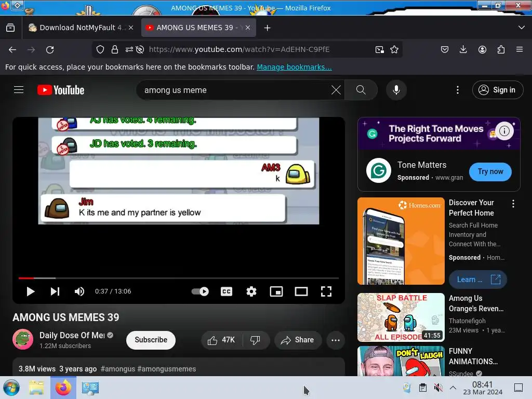Open Homes.com ad thumbnail
Image resolution: width=532 pixels, height=399 pixels.
point(401,241)
